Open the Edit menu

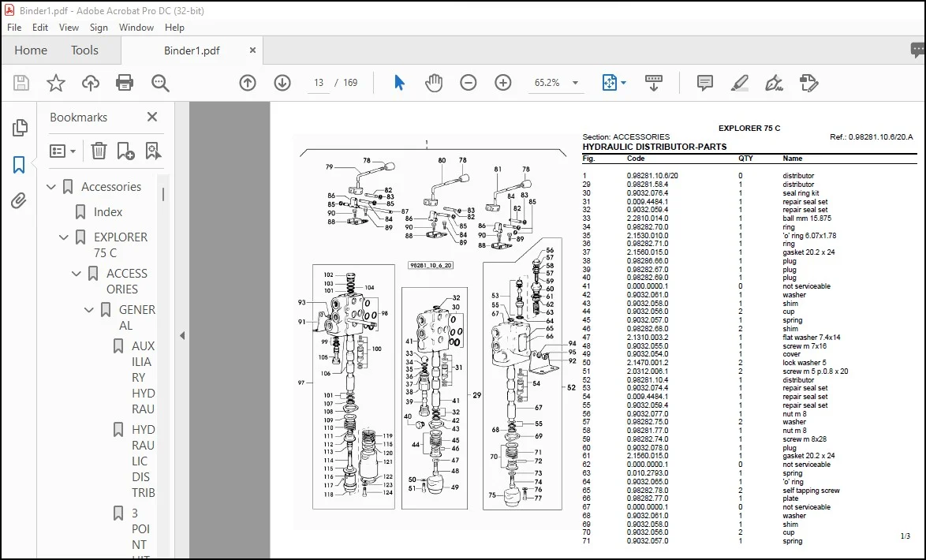pos(40,28)
